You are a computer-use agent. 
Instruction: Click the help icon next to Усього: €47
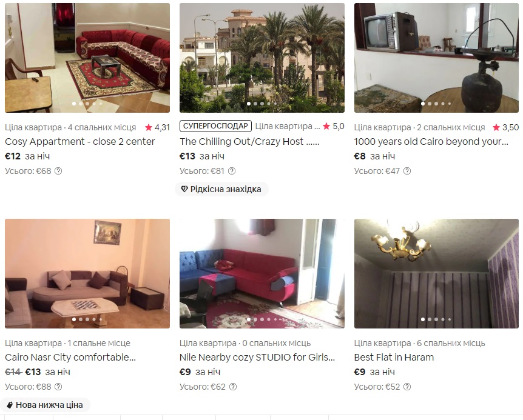pyautogui.click(x=407, y=171)
